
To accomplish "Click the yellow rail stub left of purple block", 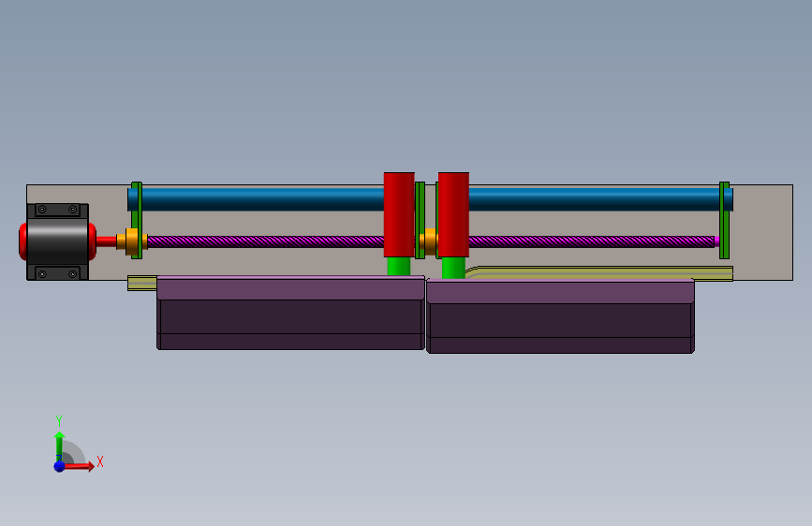I will (142, 284).
